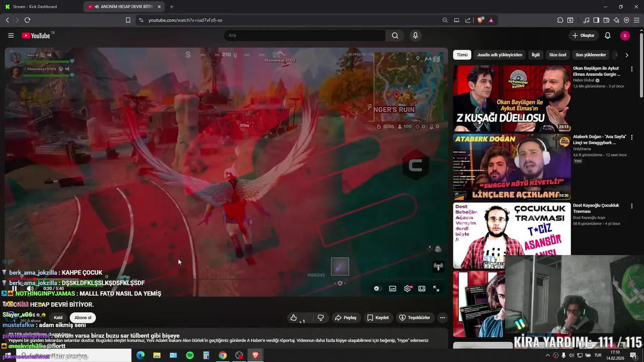This screenshot has height=362, width=644.
Task: Select the Tümü filter chip
Action: point(462,55)
